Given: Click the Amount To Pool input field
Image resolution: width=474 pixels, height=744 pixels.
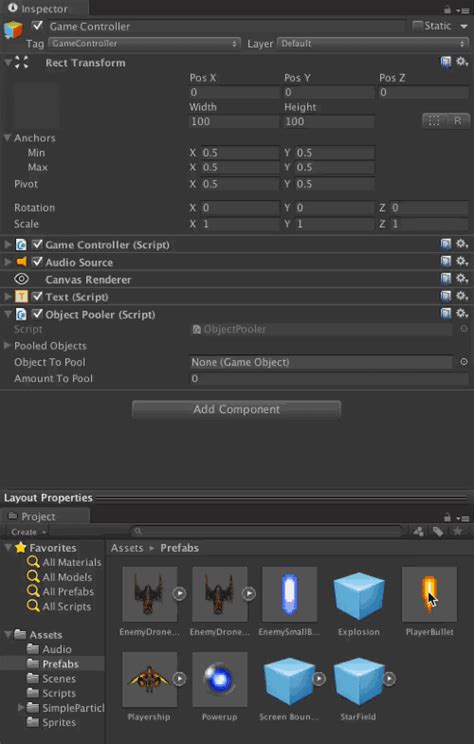Looking at the screenshot, I should point(329,379).
